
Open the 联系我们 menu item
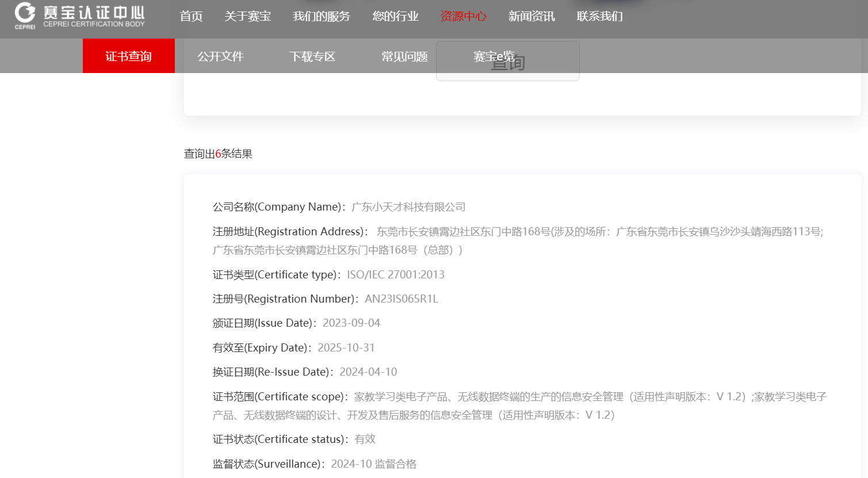pos(599,17)
